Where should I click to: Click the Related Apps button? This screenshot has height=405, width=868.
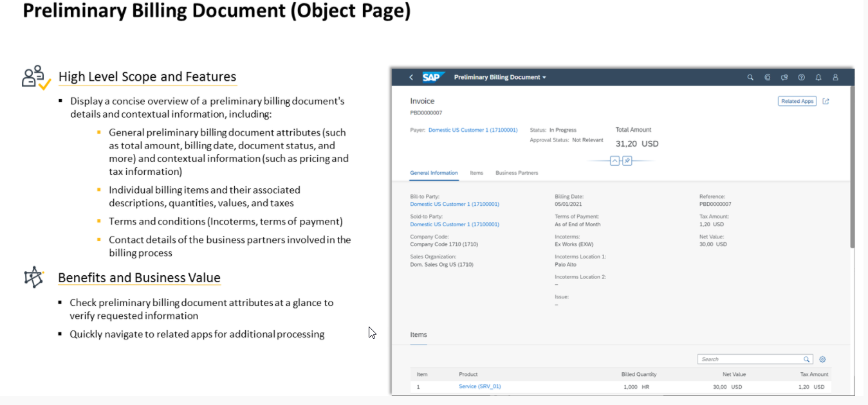click(x=797, y=101)
